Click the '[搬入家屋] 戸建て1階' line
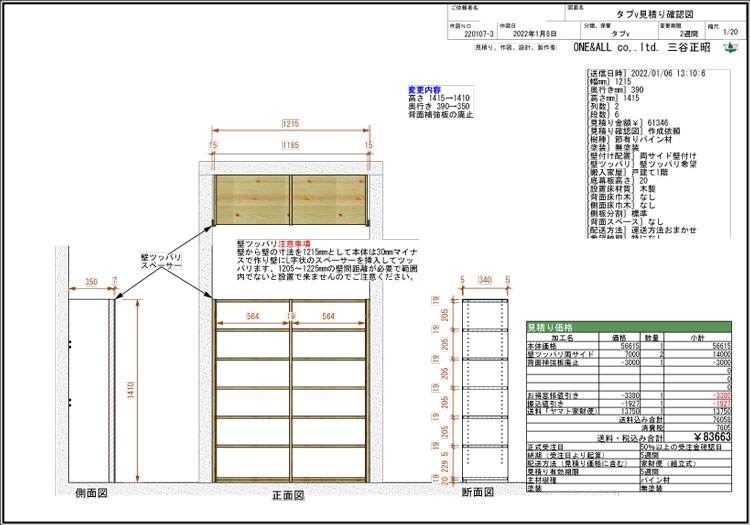 [x=628, y=172]
